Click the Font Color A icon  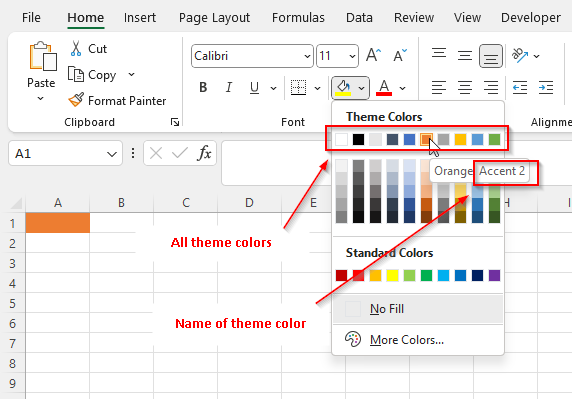[x=384, y=88]
